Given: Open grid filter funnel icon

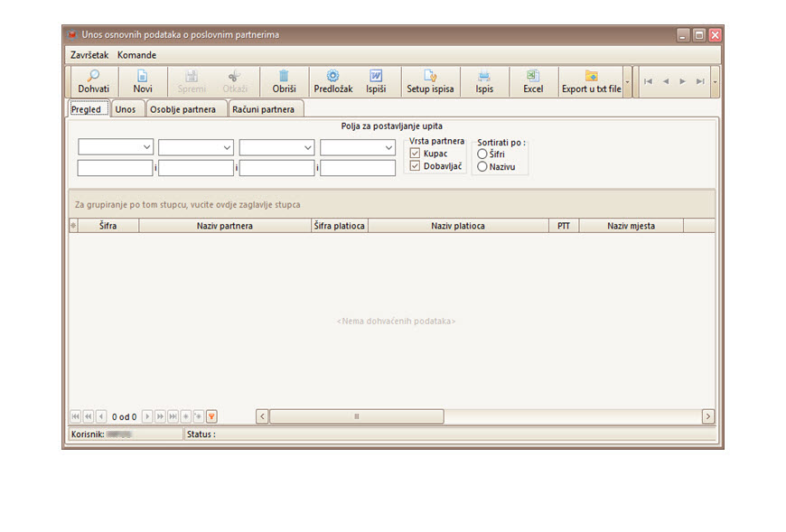Looking at the screenshot, I should pyautogui.click(x=211, y=416).
